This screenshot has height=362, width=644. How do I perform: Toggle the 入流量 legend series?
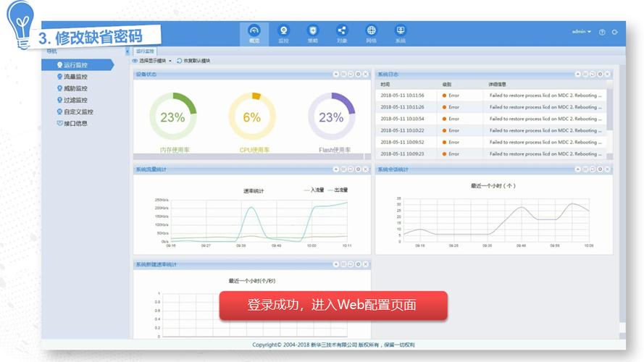(314, 190)
